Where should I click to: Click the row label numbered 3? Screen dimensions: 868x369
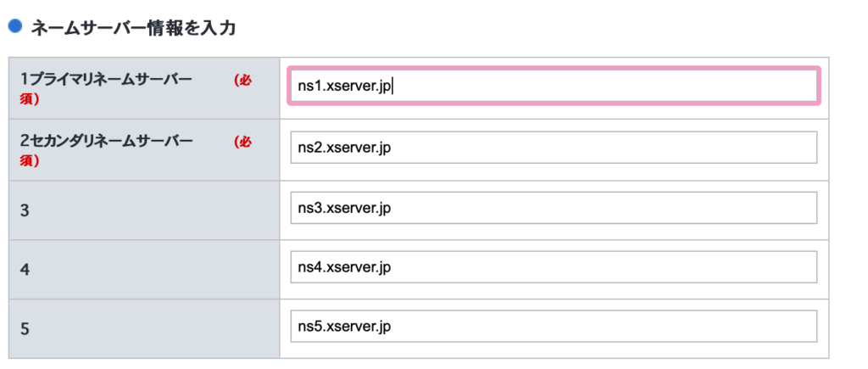tap(25, 211)
